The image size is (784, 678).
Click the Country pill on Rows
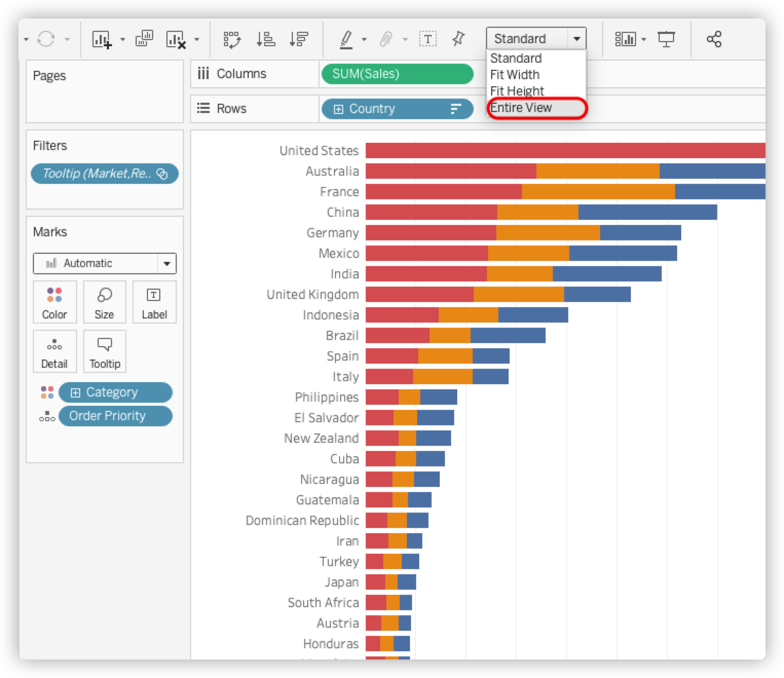(x=397, y=109)
